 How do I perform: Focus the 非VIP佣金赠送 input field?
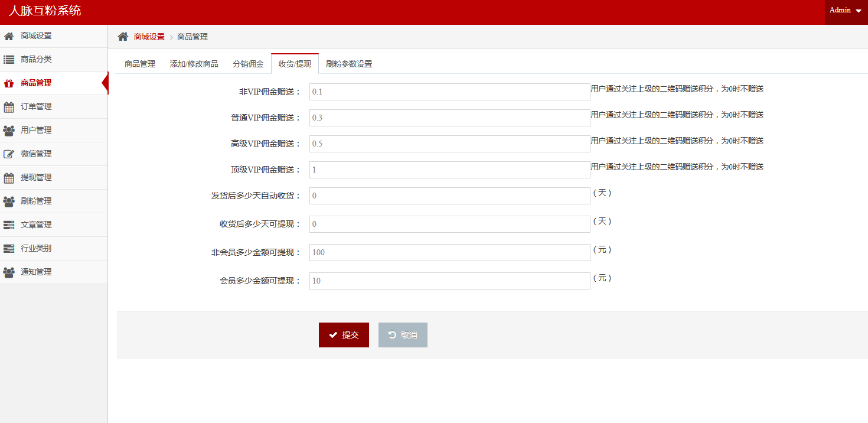tap(449, 92)
